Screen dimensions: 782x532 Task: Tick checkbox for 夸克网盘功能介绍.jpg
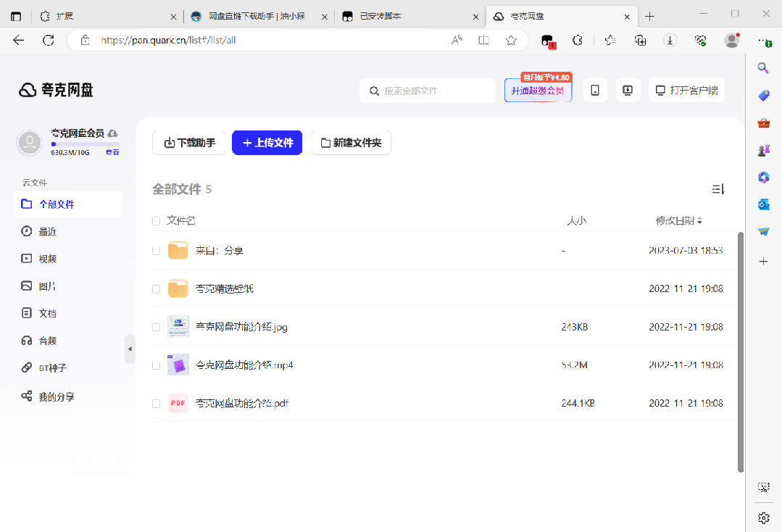point(156,327)
